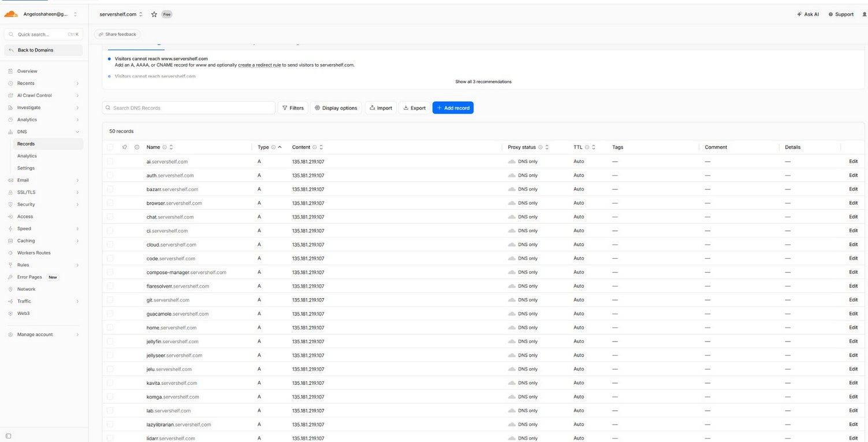Screen dimensions: 868x442
Task: Click the Caching sidebar icon
Action: click(10, 241)
